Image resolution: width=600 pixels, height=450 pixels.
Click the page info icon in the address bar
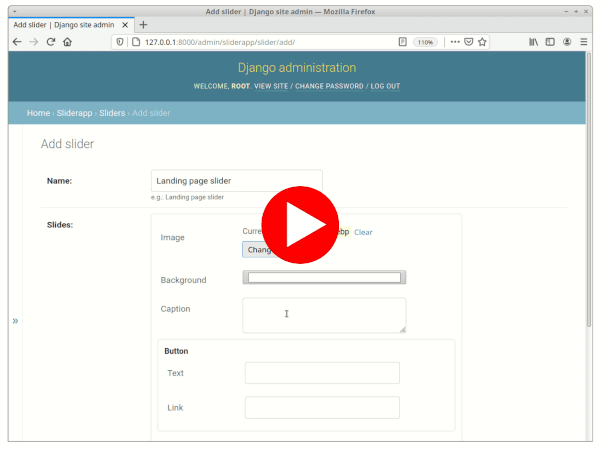[136, 42]
